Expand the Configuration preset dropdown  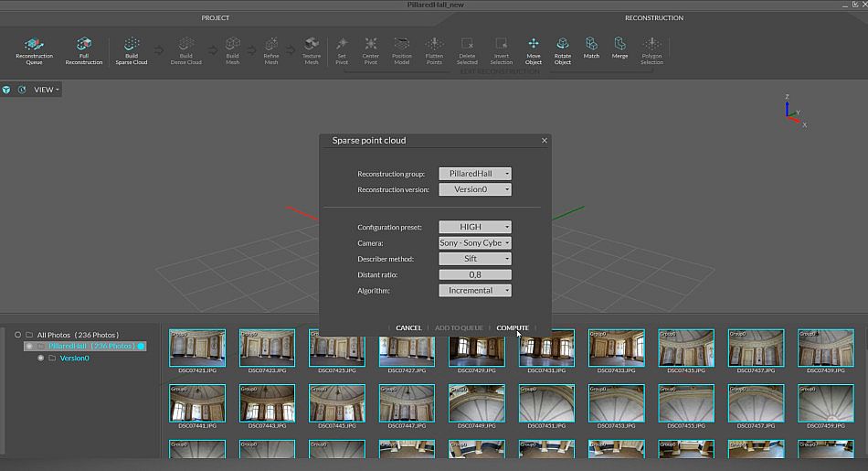474,227
